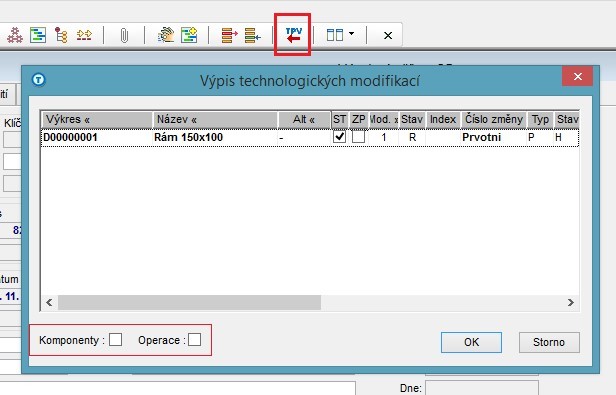Select the Rám 150x100 cell
This screenshot has width=616, height=395.
coord(215,138)
